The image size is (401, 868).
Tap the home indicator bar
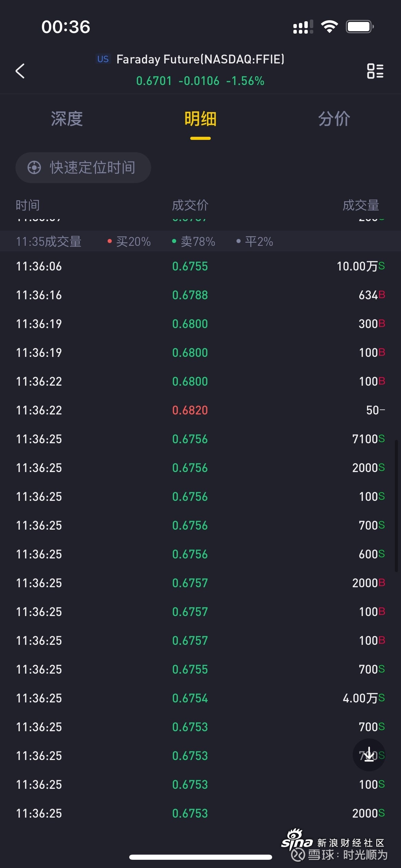click(x=200, y=857)
